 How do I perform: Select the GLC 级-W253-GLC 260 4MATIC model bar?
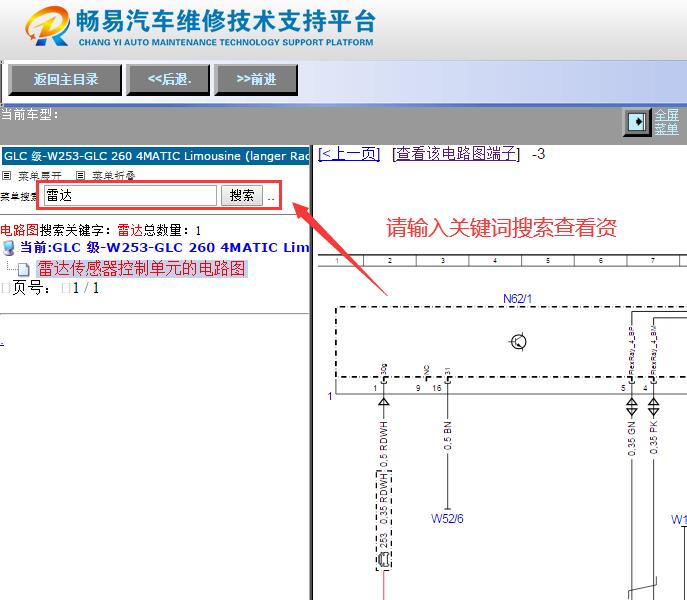(x=156, y=156)
